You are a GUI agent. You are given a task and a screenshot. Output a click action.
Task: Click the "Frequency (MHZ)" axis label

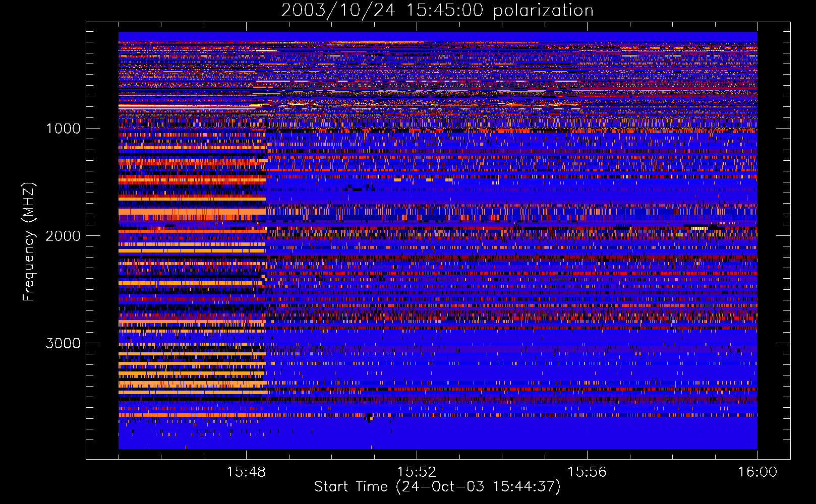29,242
